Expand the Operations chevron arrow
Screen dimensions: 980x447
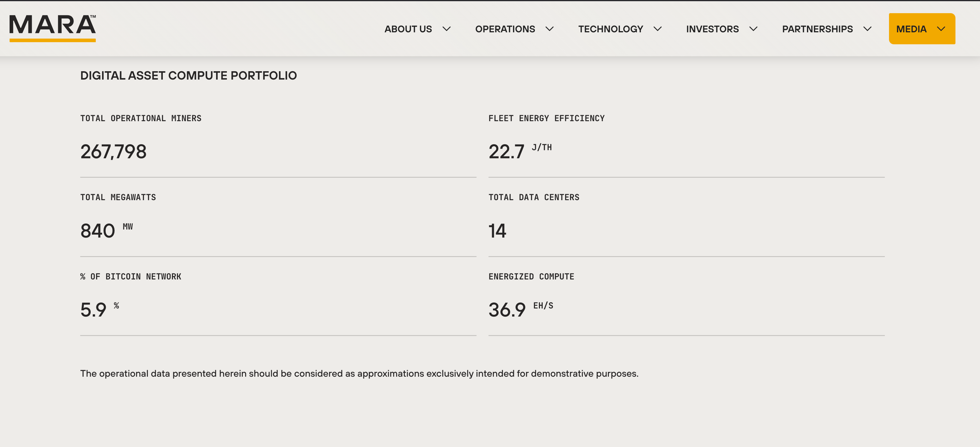click(x=549, y=29)
